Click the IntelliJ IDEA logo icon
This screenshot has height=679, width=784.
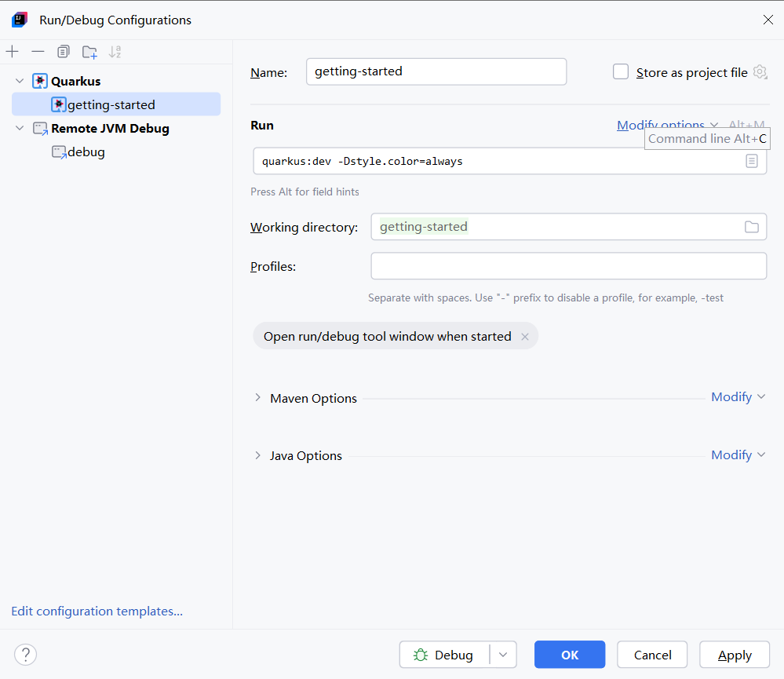click(20, 20)
